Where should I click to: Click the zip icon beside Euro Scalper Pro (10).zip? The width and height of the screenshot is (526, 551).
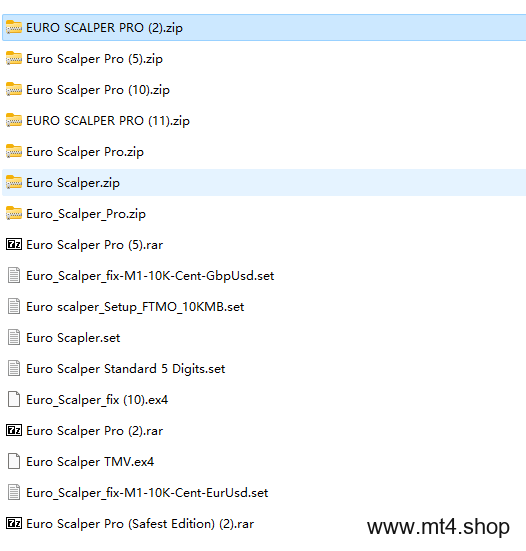click(14, 89)
